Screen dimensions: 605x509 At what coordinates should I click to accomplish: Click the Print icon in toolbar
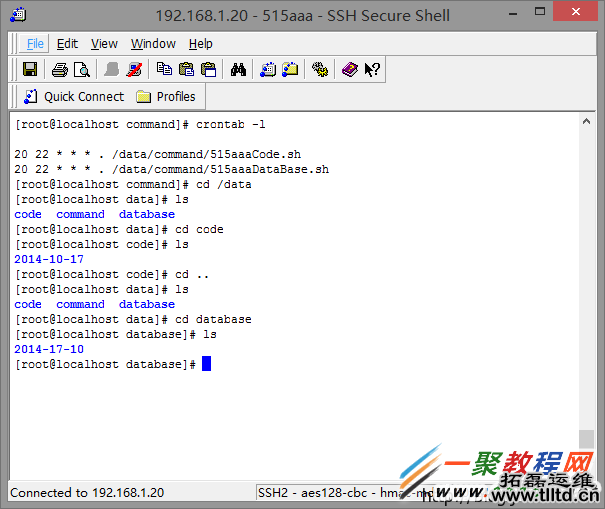click(60, 69)
